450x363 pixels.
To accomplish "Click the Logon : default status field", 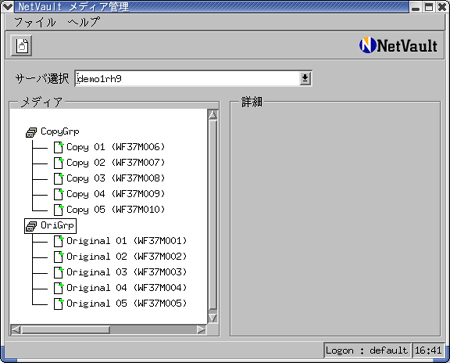I will click(367, 351).
